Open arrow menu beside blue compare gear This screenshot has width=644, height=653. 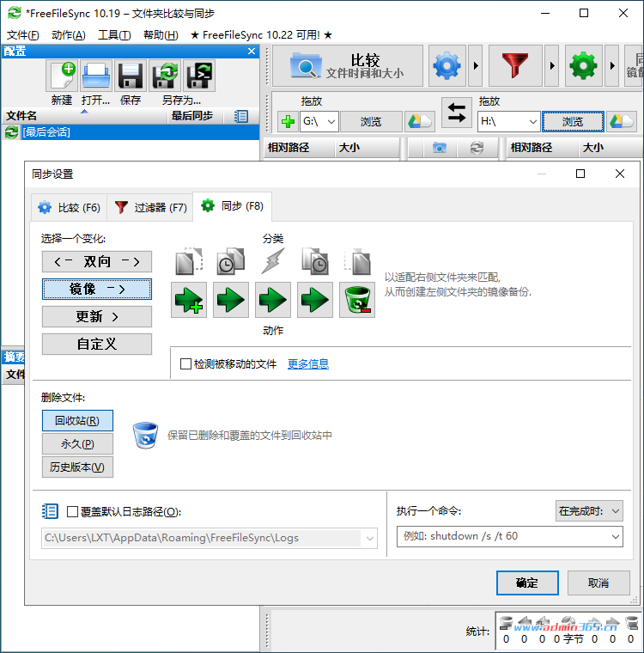(x=476, y=66)
